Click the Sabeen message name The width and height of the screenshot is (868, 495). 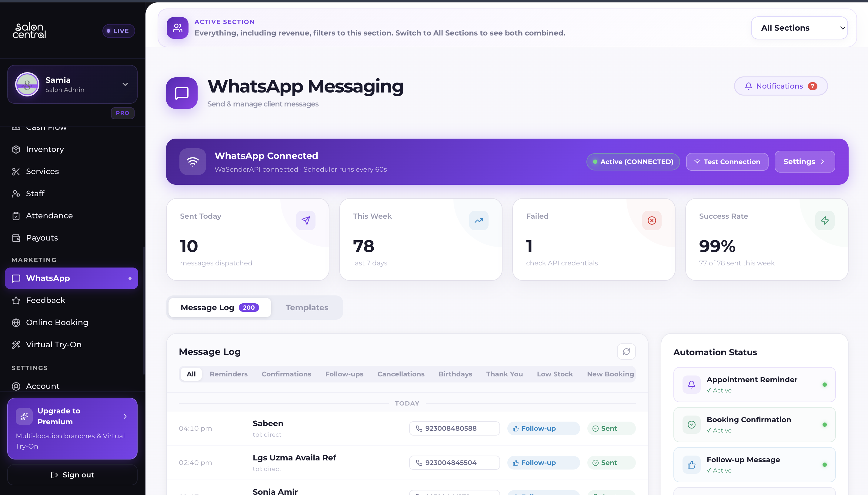268,423
